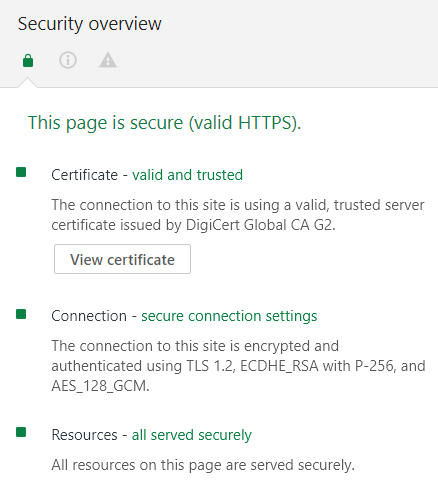Click 'This page is secure (valid HTTPS)' text

point(164,123)
